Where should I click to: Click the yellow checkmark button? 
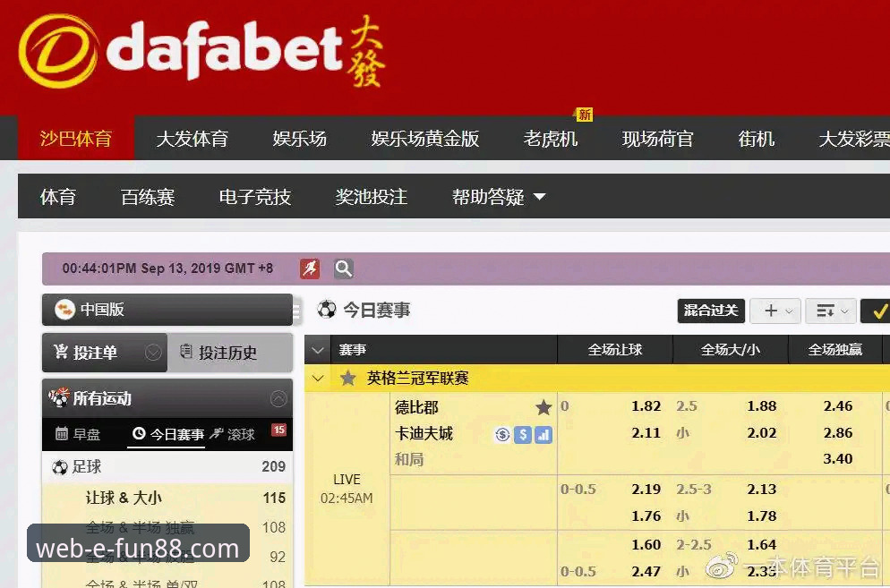877,311
